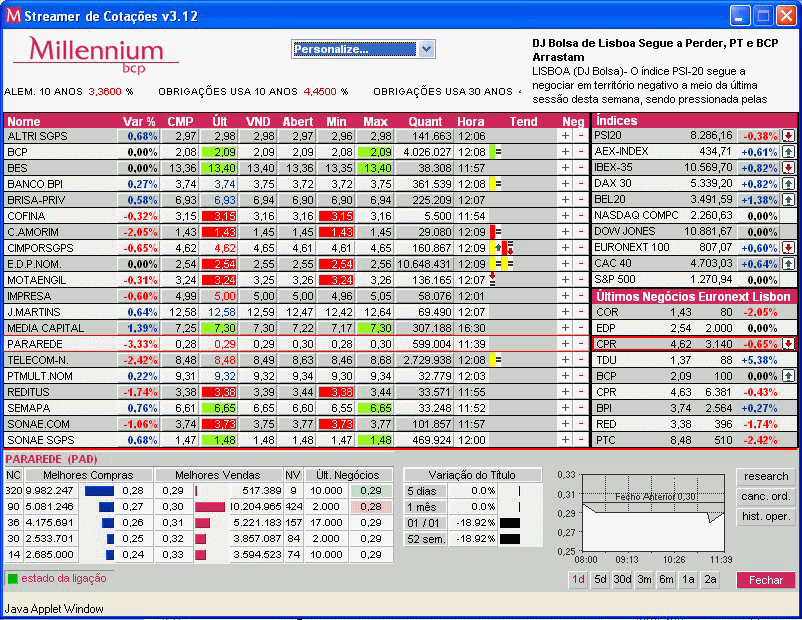Click the plus icon in ALTRI SGPS row
Screen dimensions: 802x620
click(x=565, y=136)
